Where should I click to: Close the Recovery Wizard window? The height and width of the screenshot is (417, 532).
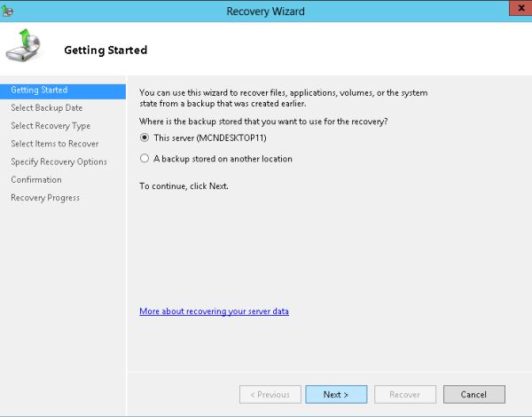[x=520, y=8]
